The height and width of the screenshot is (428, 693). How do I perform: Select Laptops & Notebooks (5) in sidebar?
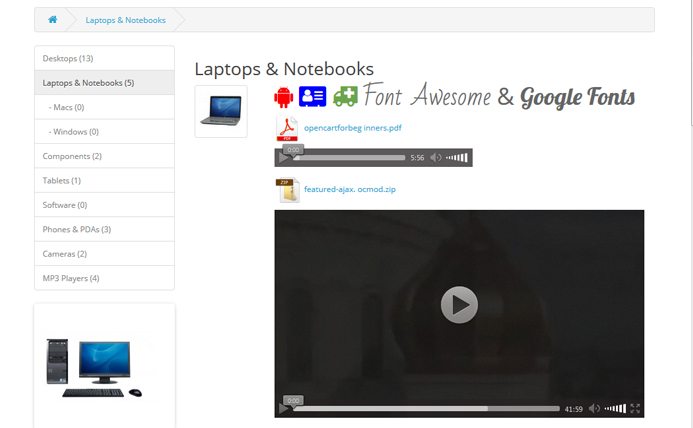coord(104,83)
